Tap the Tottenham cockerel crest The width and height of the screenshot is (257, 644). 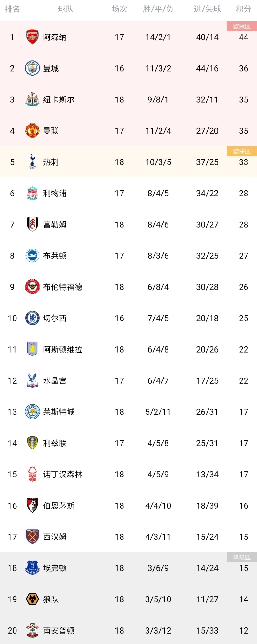32,162
